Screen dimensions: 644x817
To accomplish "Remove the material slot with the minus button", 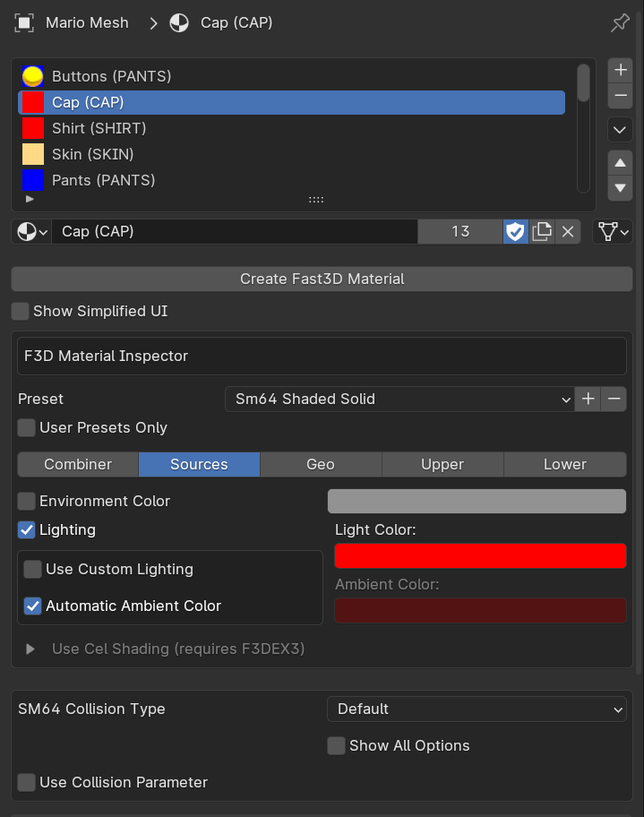I will coord(620,96).
